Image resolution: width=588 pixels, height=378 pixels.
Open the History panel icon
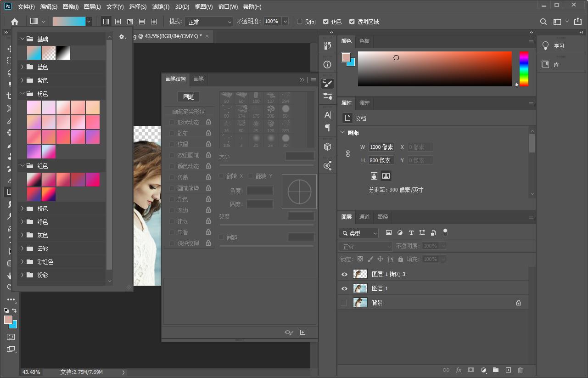327,46
